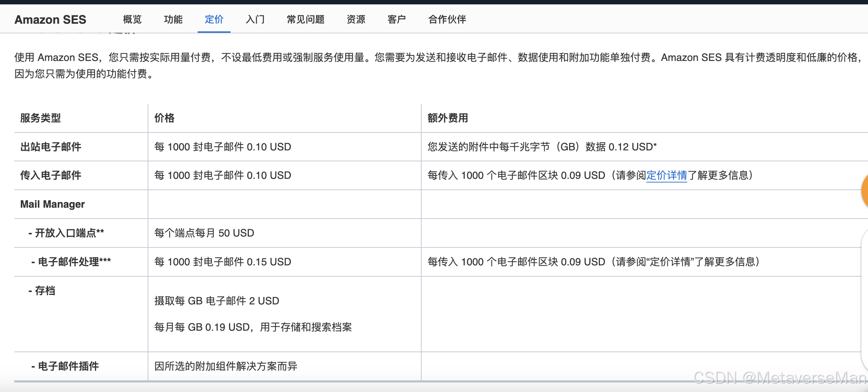The image size is (868, 392).
Task: Select the 出站电子邮件 row label
Action: coord(51,147)
